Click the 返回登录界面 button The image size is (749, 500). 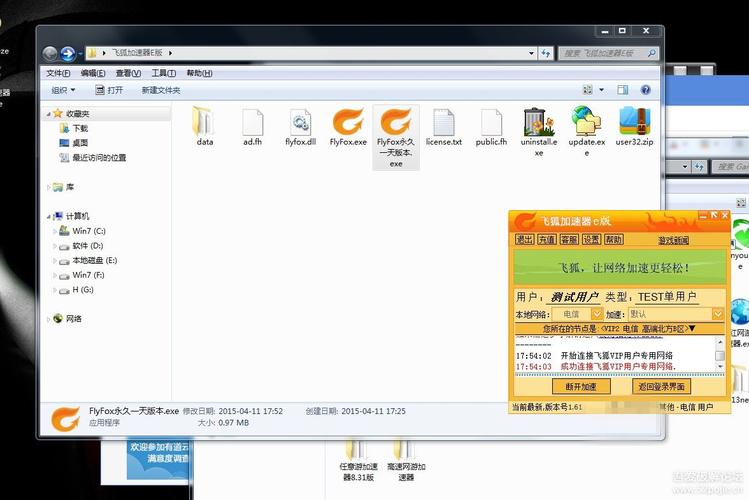665,387
